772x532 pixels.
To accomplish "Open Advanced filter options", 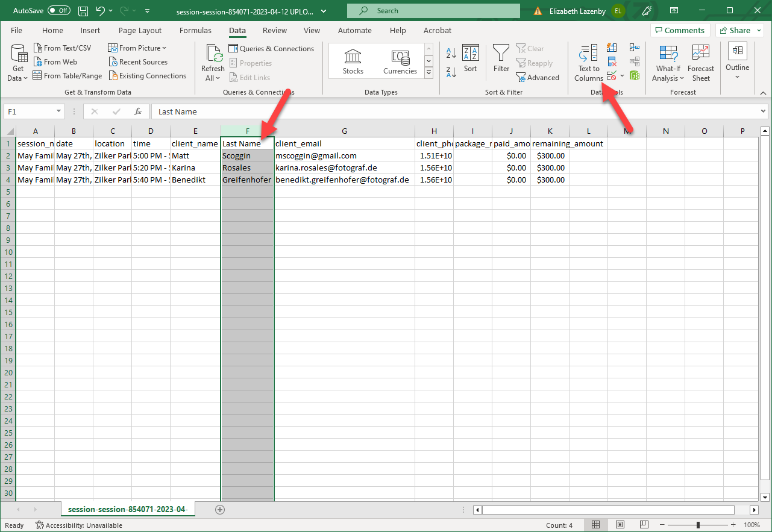I will 538,78.
